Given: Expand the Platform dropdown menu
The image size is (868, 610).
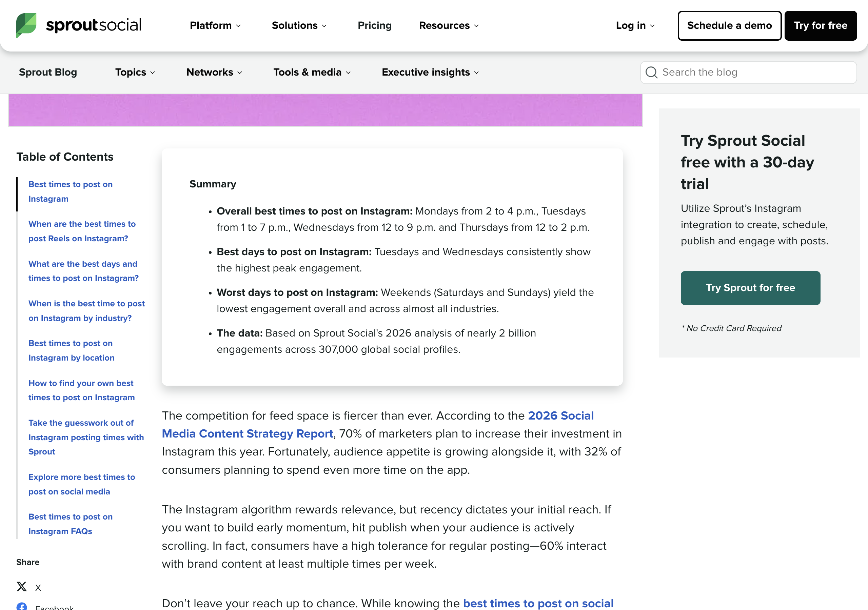Looking at the screenshot, I should pyautogui.click(x=215, y=25).
